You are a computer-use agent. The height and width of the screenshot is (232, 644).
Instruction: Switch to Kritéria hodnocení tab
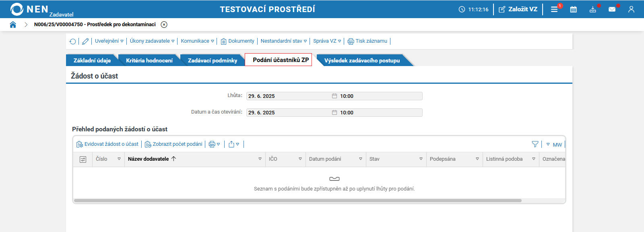coord(149,60)
